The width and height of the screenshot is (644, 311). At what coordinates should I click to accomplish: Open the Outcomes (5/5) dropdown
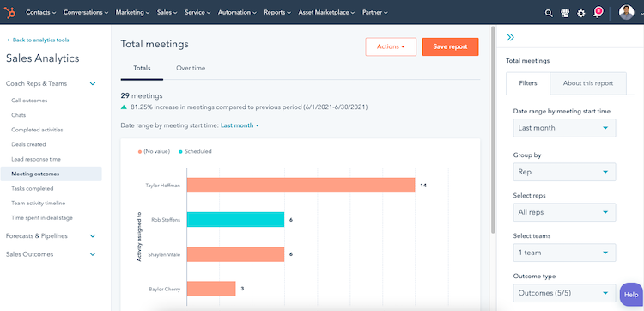pyautogui.click(x=564, y=293)
